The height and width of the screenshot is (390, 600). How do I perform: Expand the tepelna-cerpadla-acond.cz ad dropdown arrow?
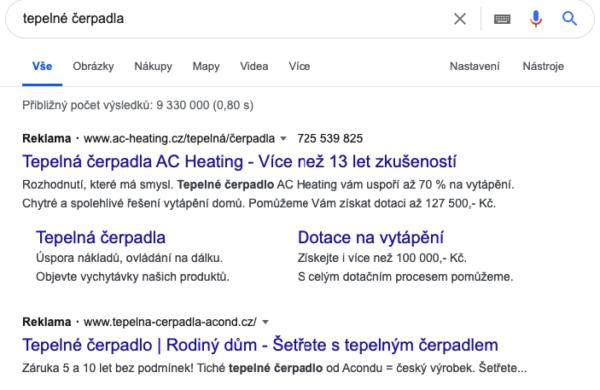[265, 322]
